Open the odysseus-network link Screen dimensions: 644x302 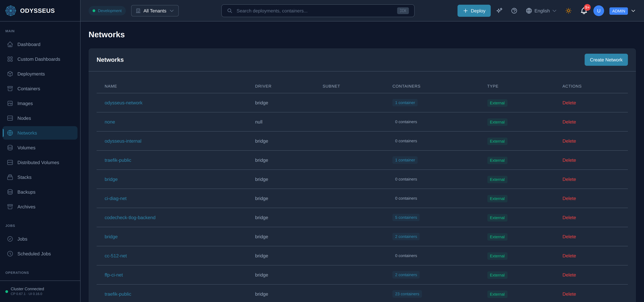[123, 103]
